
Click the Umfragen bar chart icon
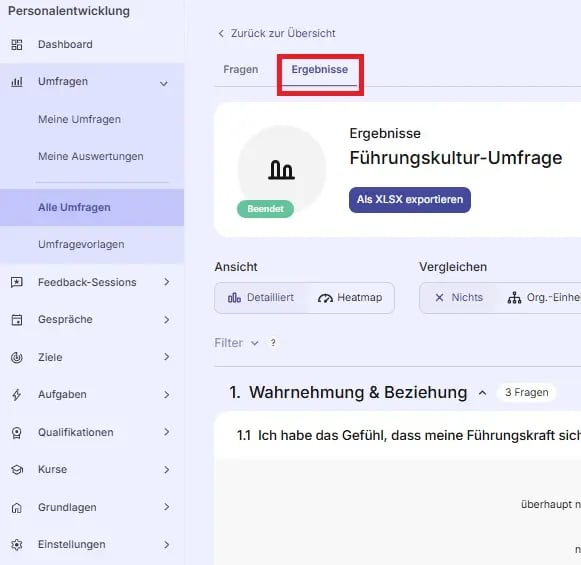click(x=17, y=82)
